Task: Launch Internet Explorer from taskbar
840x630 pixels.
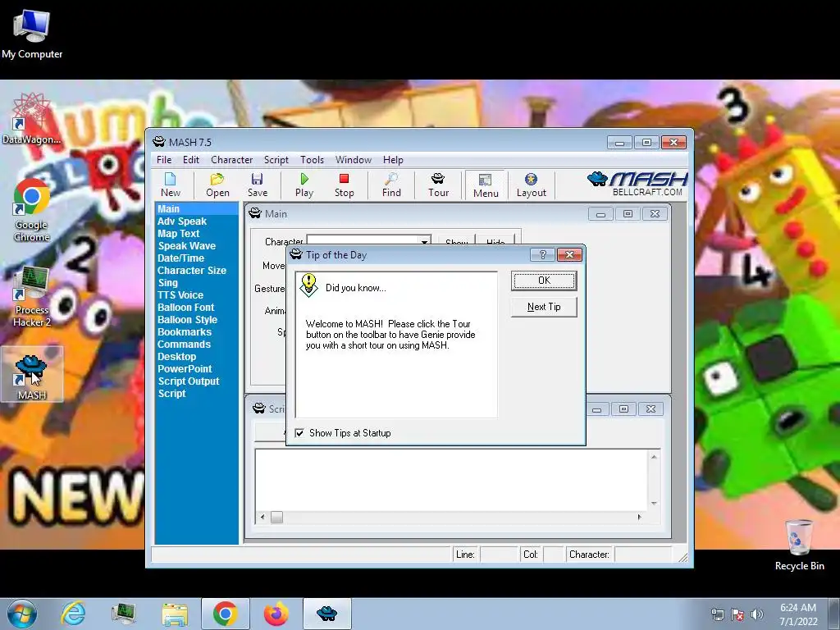Action: tap(73, 614)
